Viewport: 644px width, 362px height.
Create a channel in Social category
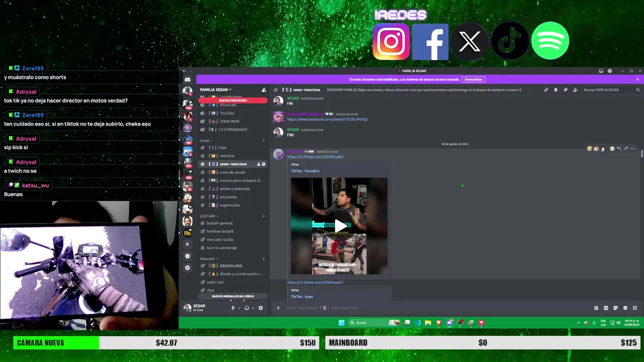pyautogui.click(x=263, y=141)
